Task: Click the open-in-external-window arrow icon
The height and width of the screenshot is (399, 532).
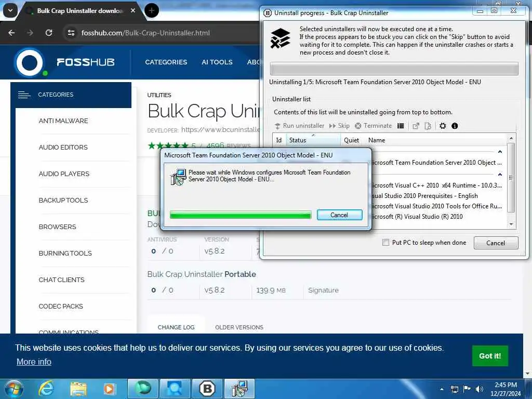Action: (x=416, y=126)
